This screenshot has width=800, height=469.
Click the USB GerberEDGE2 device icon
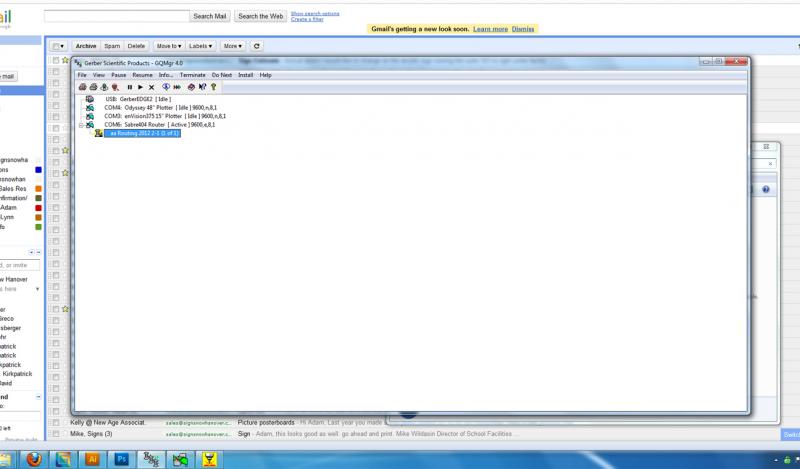tap(90, 99)
